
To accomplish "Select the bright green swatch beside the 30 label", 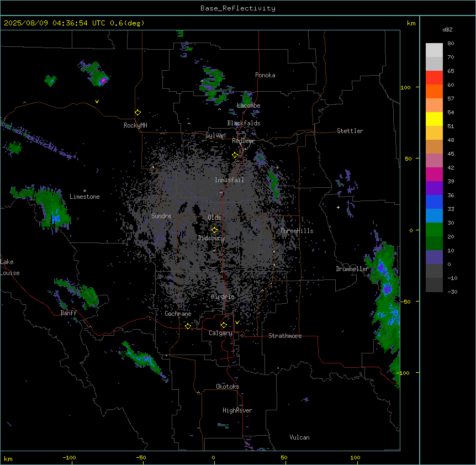I will pyautogui.click(x=434, y=230).
